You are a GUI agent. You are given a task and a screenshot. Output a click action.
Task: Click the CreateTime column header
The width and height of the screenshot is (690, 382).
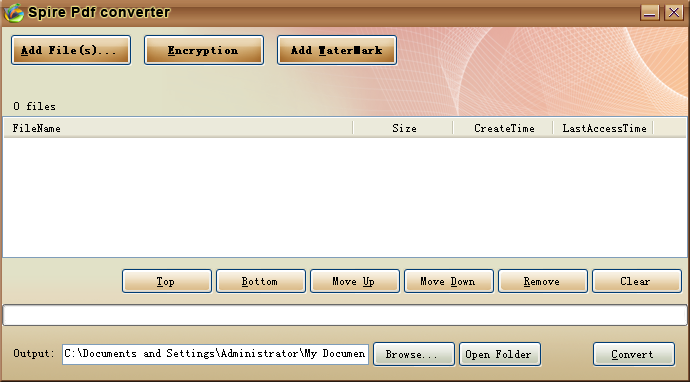(x=503, y=128)
